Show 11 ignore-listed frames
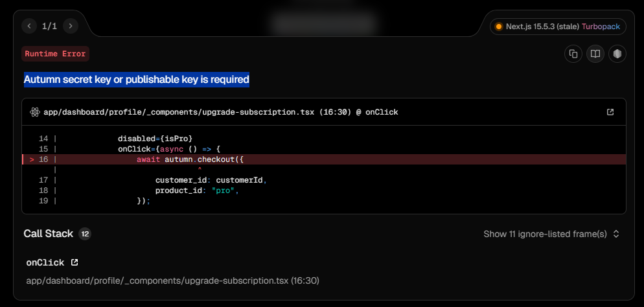The width and height of the screenshot is (644, 307). pos(545,234)
